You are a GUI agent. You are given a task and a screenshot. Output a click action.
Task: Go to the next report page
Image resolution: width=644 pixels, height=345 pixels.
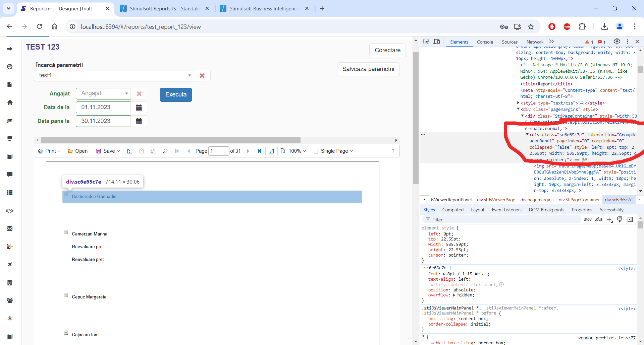(248, 151)
